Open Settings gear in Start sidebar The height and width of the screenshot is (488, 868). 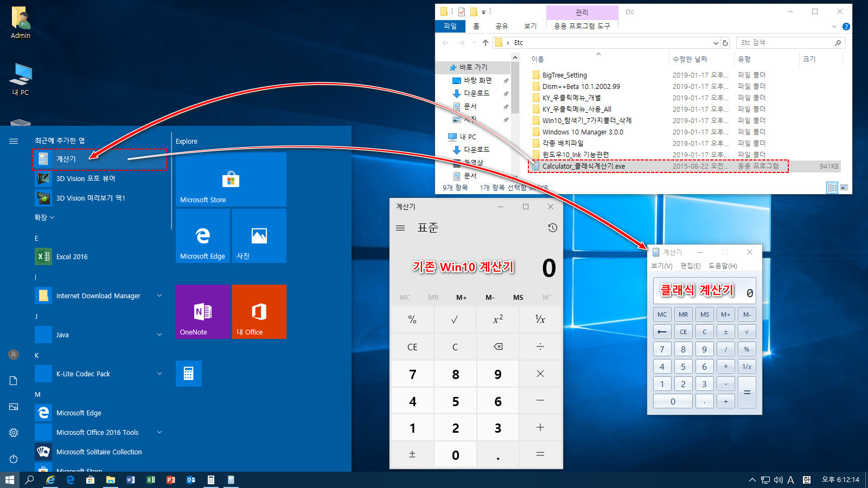14,433
